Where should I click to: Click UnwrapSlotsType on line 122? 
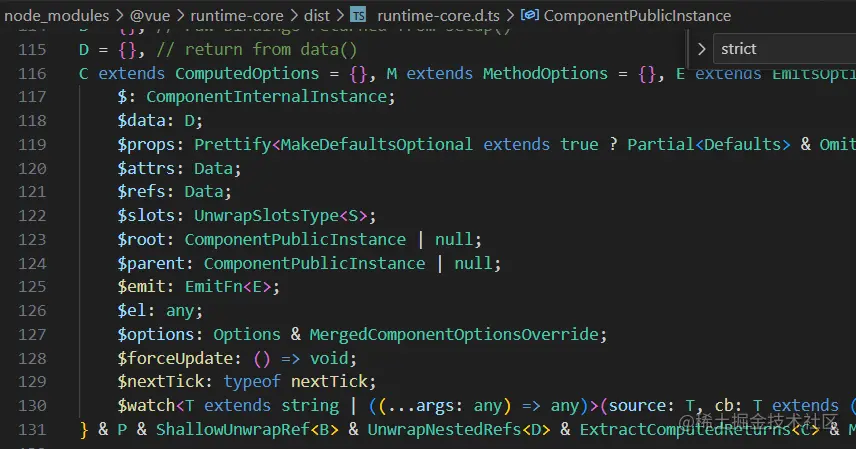[x=267, y=216]
